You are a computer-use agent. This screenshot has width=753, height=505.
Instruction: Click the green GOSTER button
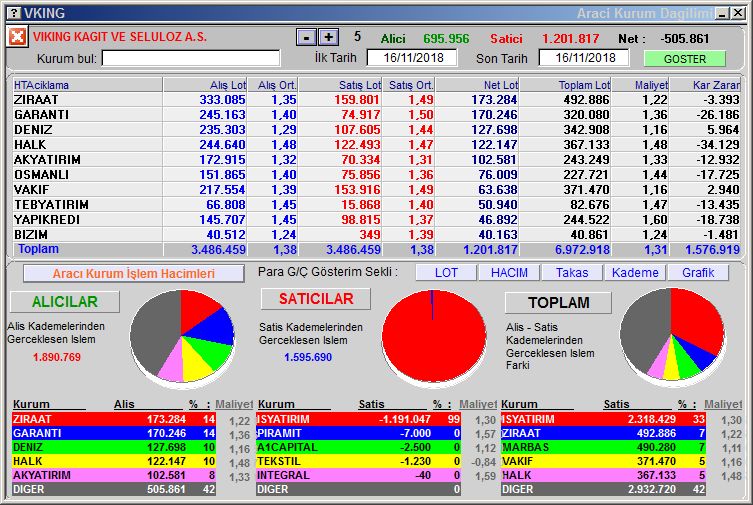(685, 59)
